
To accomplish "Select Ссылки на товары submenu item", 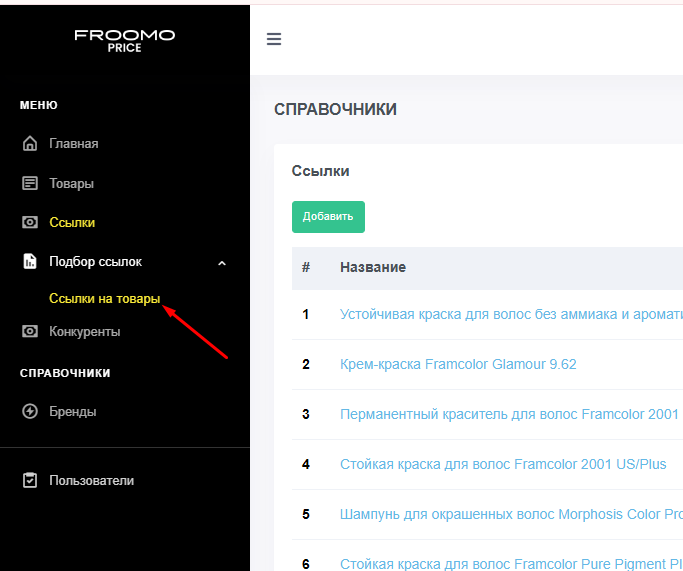I will 104,298.
